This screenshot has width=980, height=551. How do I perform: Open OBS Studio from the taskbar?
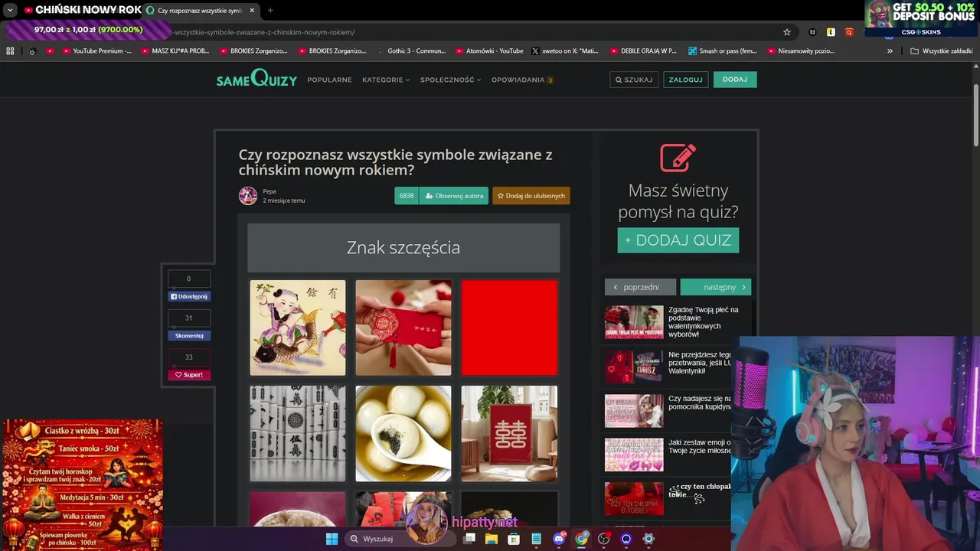[x=604, y=539]
